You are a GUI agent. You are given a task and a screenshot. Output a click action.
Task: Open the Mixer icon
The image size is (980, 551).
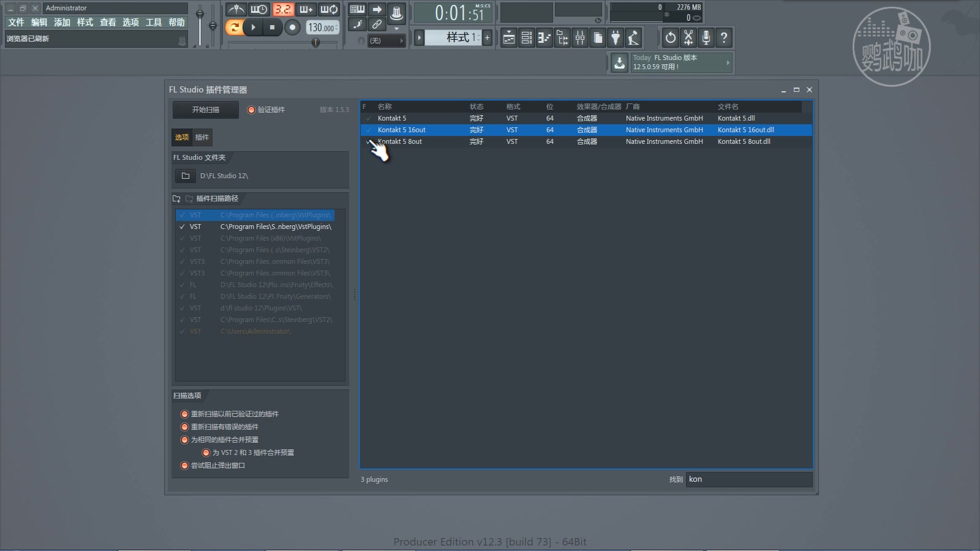pyautogui.click(x=579, y=38)
